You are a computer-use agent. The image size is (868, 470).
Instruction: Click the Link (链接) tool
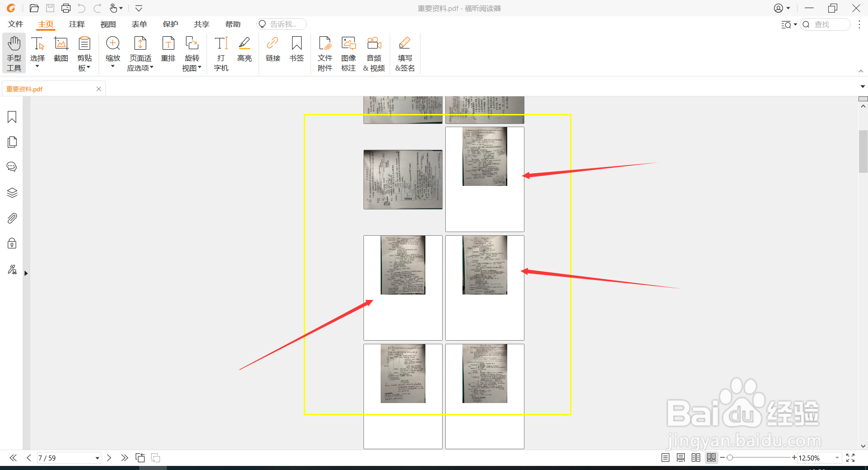tap(273, 49)
